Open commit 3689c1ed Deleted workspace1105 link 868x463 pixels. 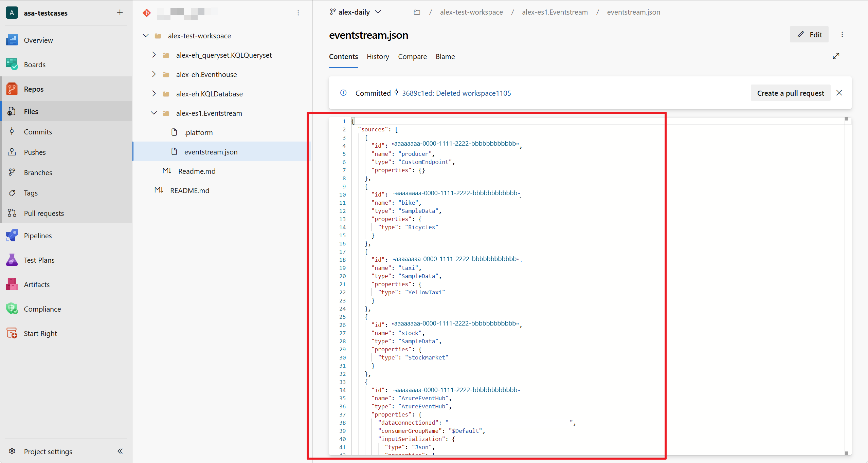pyautogui.click(x=456, y=93)
